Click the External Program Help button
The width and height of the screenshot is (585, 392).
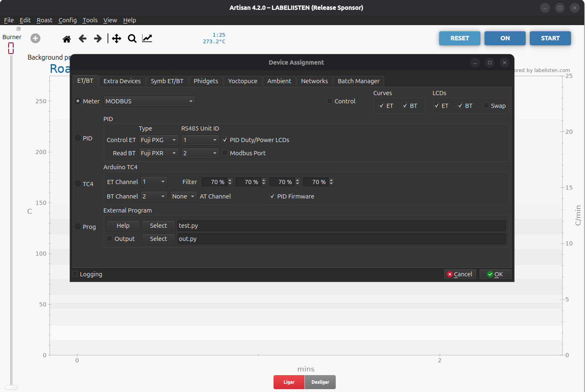(x=123, y=226)
